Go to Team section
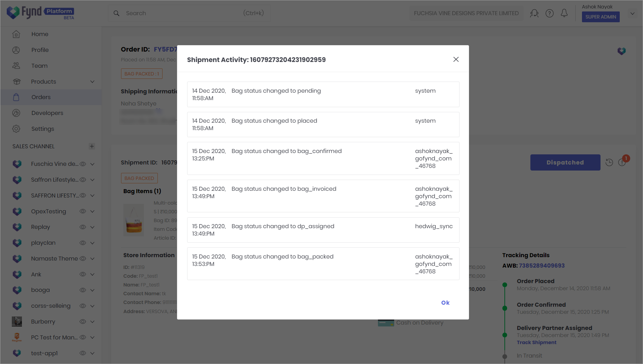The width and height of the screenshot is (643, 364). (x=39, y=66)
